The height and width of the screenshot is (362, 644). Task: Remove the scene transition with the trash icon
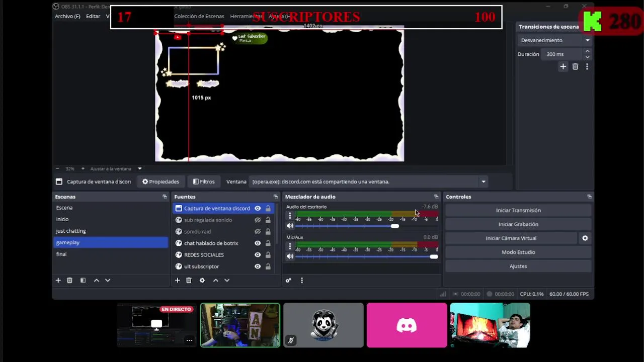(x=575, y=66)
